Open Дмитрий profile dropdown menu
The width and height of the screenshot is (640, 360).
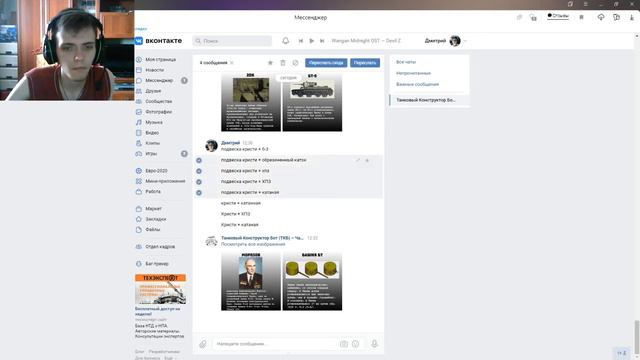point(446,41)
